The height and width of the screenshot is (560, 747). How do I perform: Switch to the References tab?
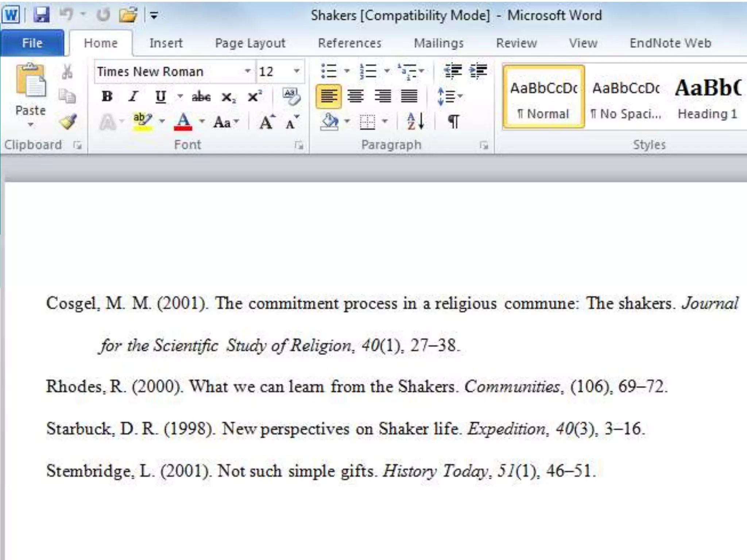(x=349, y=43)
